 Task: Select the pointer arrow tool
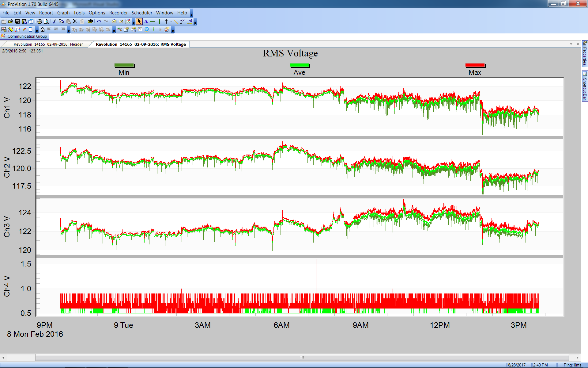click(139, 21)
